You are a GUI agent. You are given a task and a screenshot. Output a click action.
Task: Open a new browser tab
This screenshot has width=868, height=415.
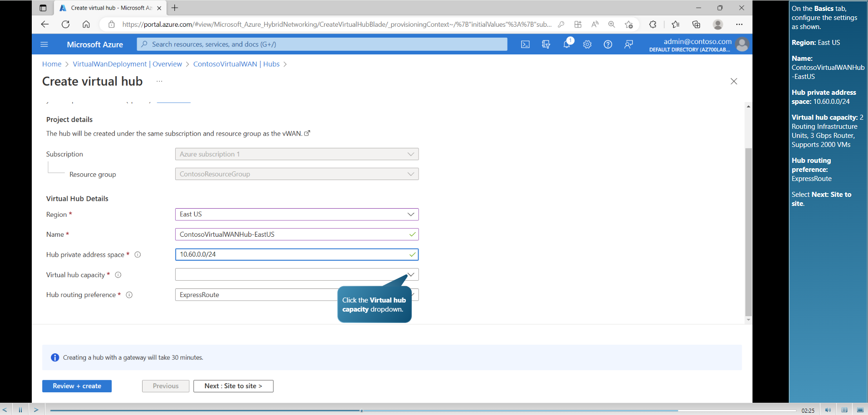click(175, 8)
